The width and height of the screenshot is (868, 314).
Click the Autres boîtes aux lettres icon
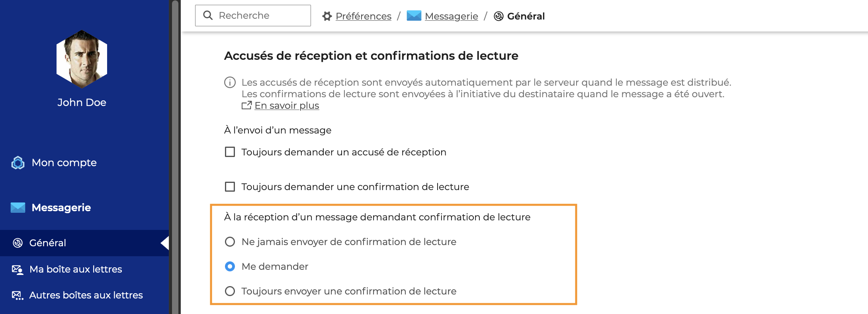point(18,295)
